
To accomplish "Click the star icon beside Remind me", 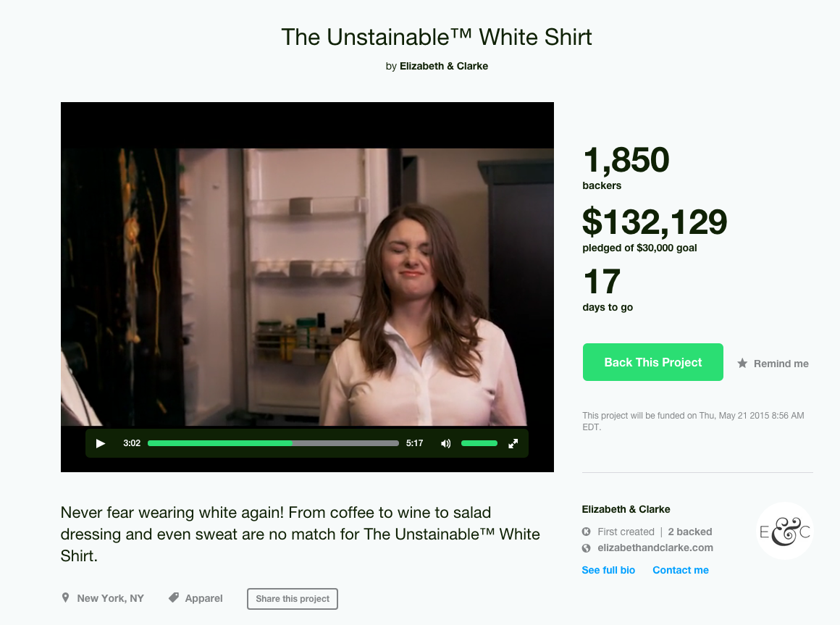I will (x=742, y=363).
